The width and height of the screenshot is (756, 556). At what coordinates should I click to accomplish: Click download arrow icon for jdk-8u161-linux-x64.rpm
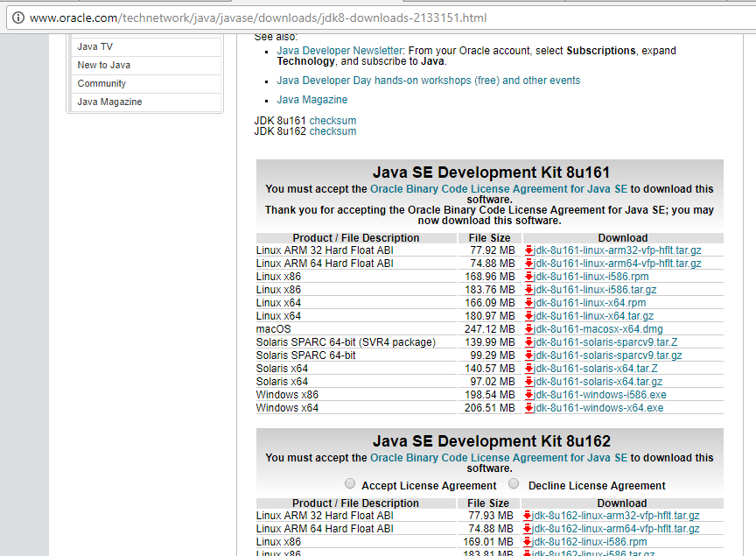(528, 303)
